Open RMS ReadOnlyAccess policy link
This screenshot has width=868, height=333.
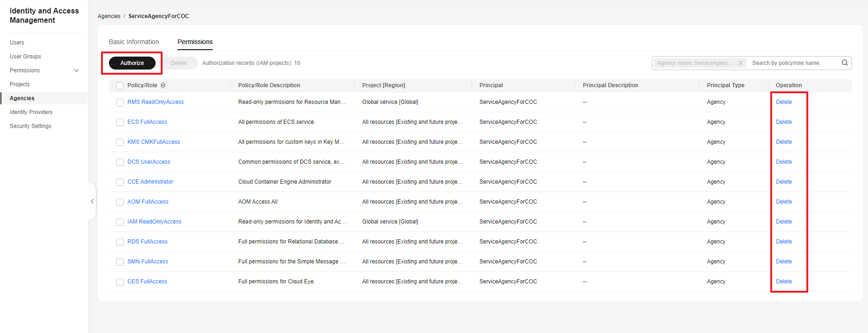156,102
